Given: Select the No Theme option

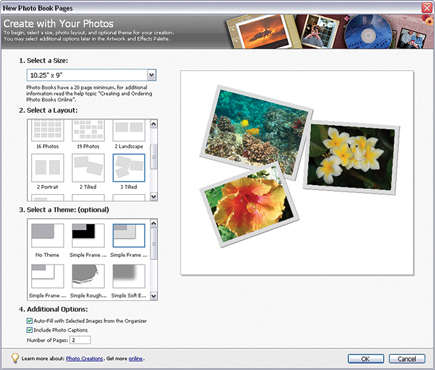Looking at the screenshot, I should click(x=47, y=235).
